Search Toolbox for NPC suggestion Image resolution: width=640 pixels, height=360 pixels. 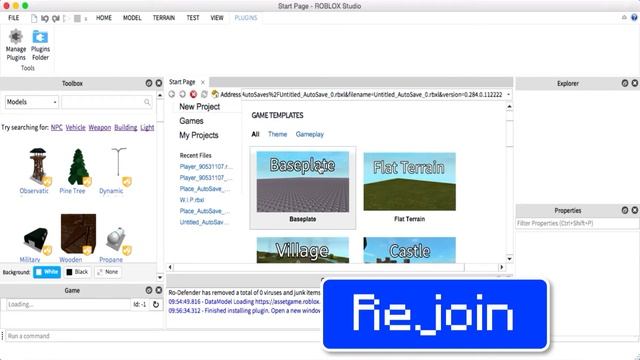pos(57,127)
